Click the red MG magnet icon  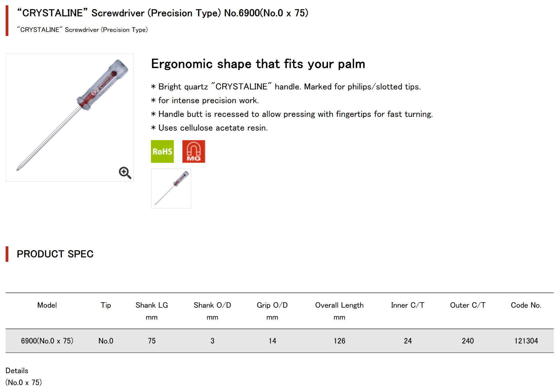point(194,151)
